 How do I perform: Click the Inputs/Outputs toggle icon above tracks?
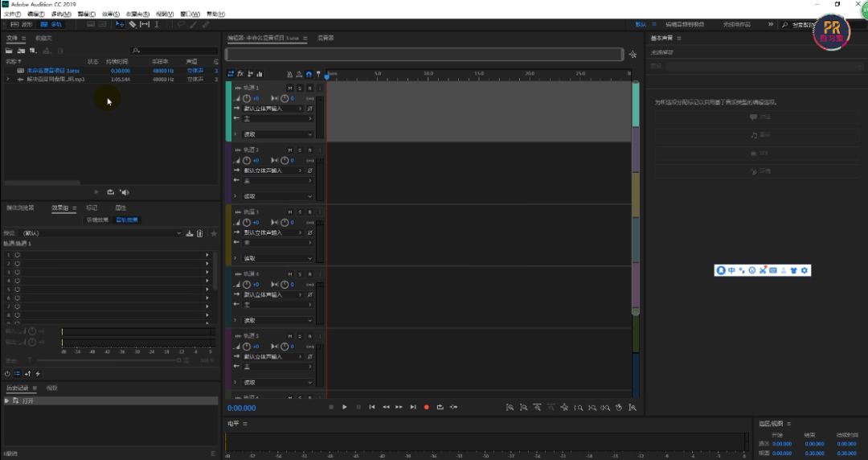pos(231,74)
